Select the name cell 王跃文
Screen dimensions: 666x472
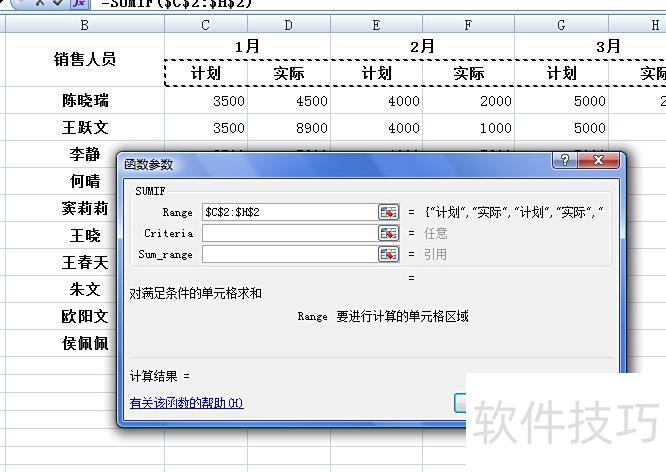click(x=85, y=127)
